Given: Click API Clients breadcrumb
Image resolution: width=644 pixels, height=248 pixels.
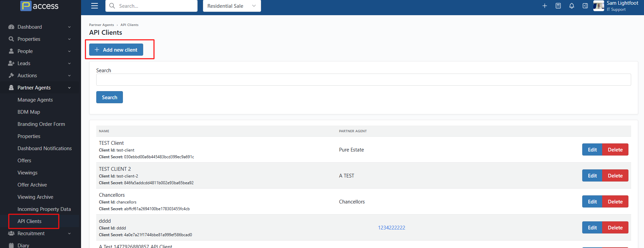Looking at the screenshot, I should click(x=129, y=25).
